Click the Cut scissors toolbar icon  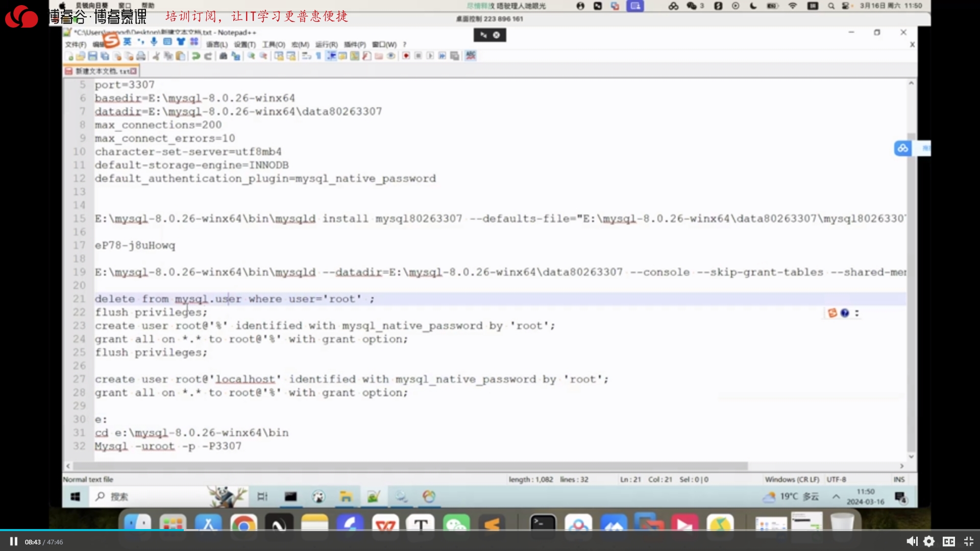pos(156,56)
